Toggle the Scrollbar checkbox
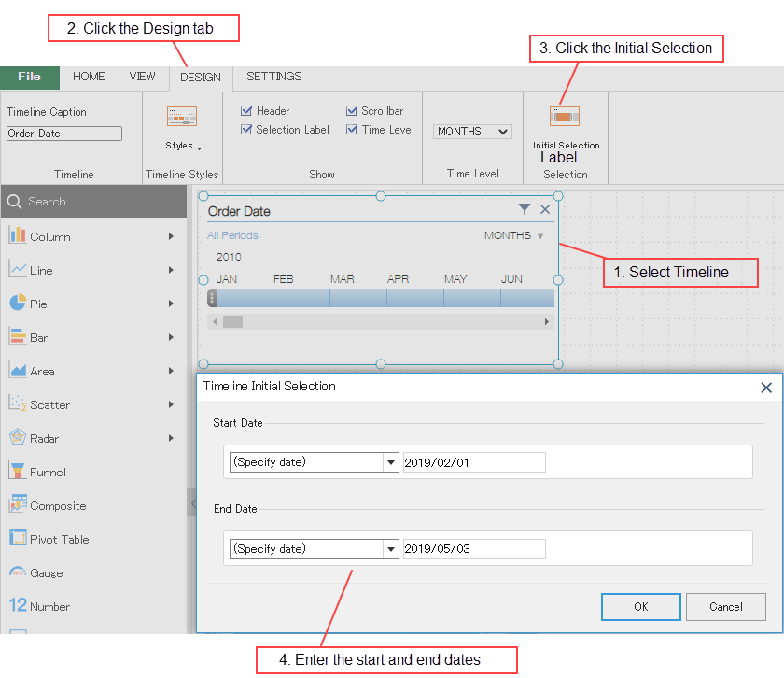This screenshot has width=784, height=678. [352, 110]
